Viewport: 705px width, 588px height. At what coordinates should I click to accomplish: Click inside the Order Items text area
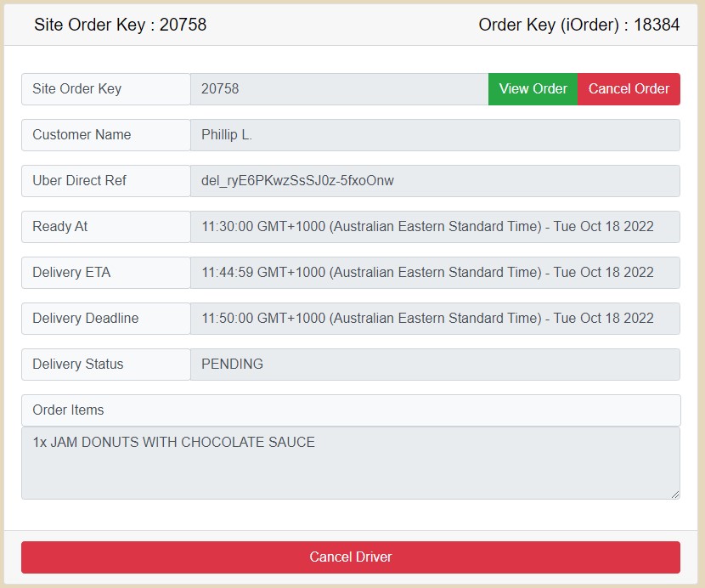click(350, 463)
